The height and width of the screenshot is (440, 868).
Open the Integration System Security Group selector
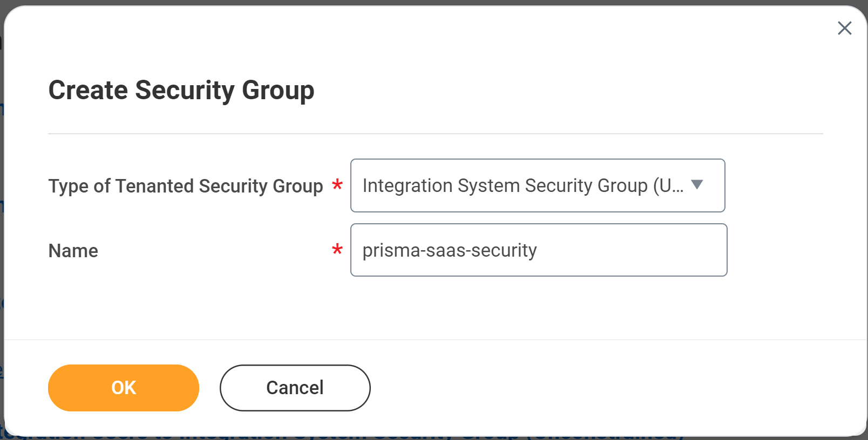(537, 185)
